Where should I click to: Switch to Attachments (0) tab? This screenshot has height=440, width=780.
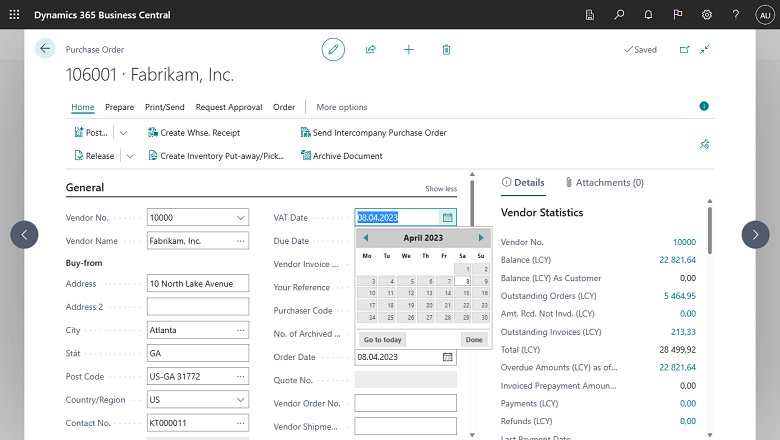[604, 182]
